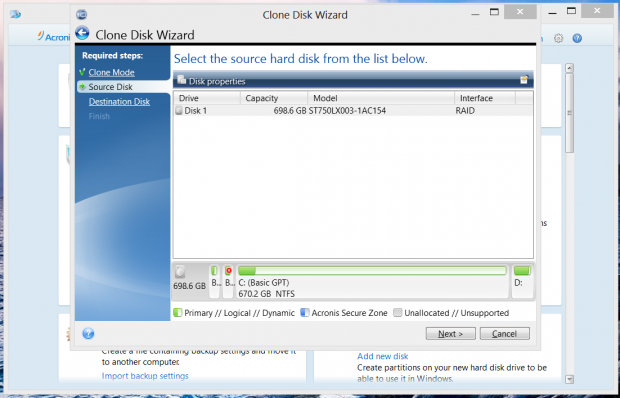Select the Disk 1 row
This screenshot has width=620, height=398.
[x=353, y=111]
